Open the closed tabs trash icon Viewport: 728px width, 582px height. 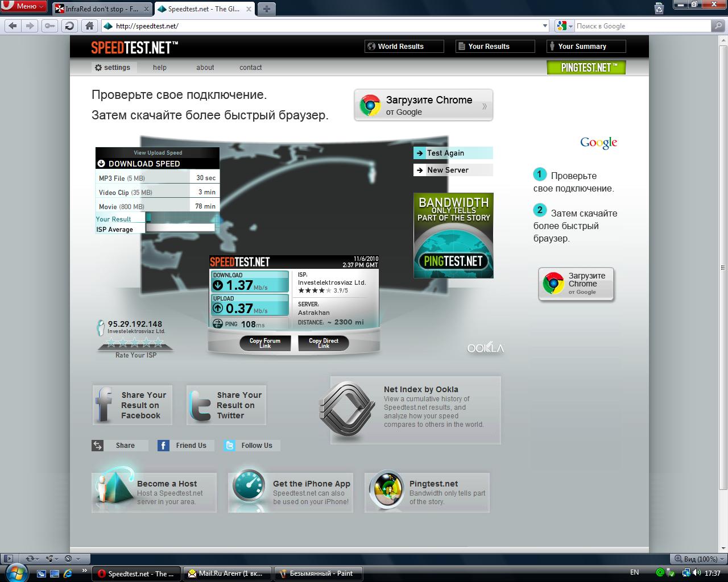coord(659,8)
